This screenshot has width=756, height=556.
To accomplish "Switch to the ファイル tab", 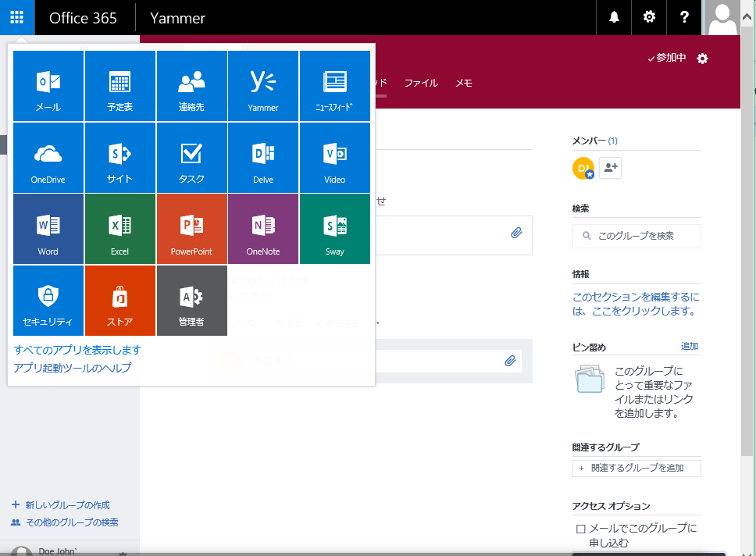I will click(421, 83).
